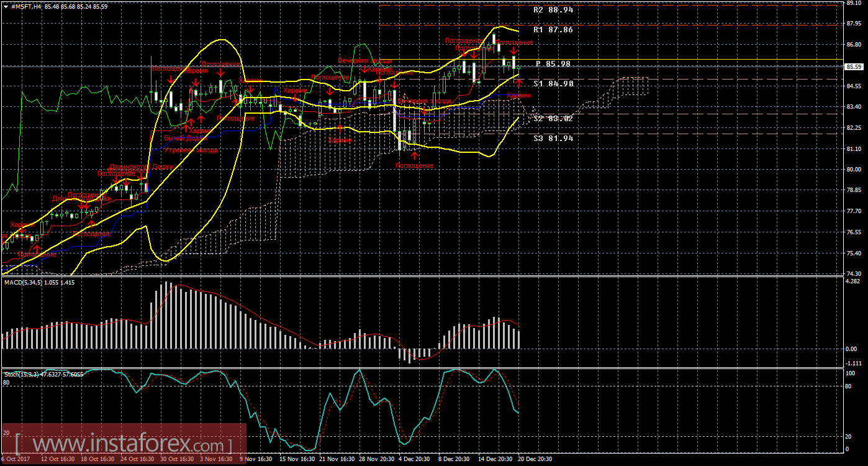Click the 82.25 price axis value
This screenshot has width=868, height=466.
click(854, 128)
